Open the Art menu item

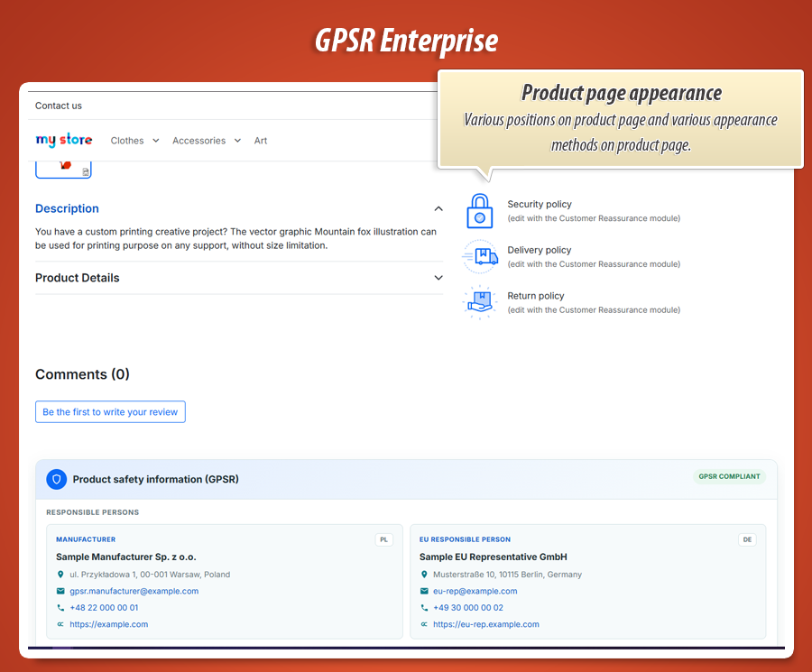(x=261, y=141)
